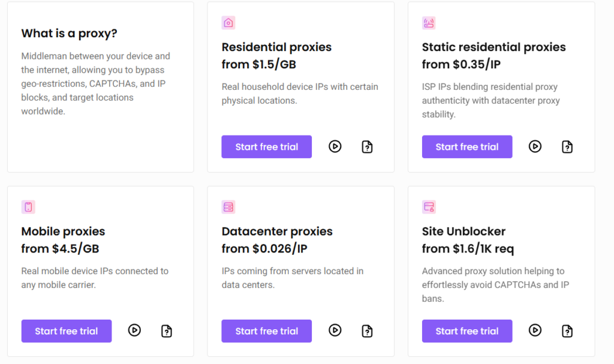The image size is (614, 364).
Task: Open the Mobile proxies documentation icon
Action: [167, 330]
